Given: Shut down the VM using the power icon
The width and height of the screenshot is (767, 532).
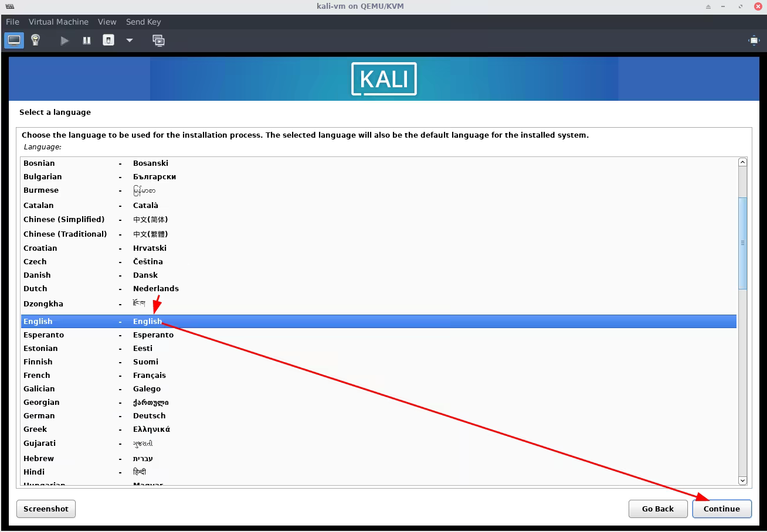Looking at the screenshot, I should [x=108, y=40].
